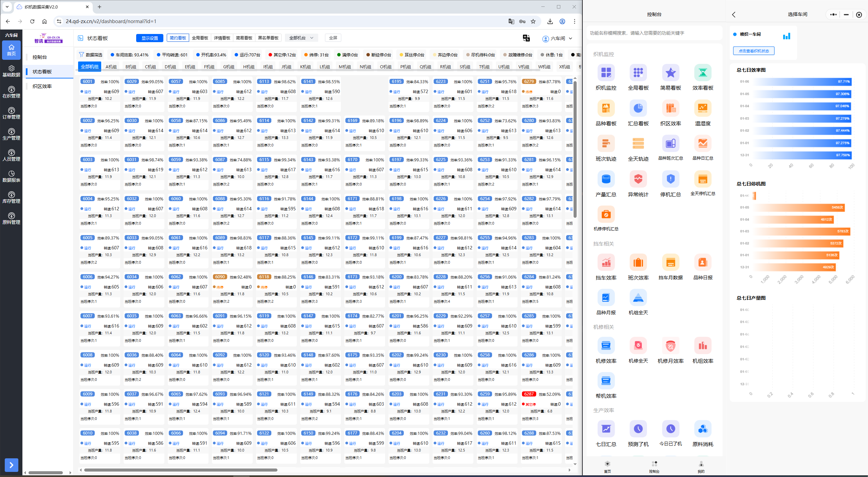Expand the collapsed sidebar with arrow button
The width and height of the screenshot is (868, 477).
click(11, 465)
